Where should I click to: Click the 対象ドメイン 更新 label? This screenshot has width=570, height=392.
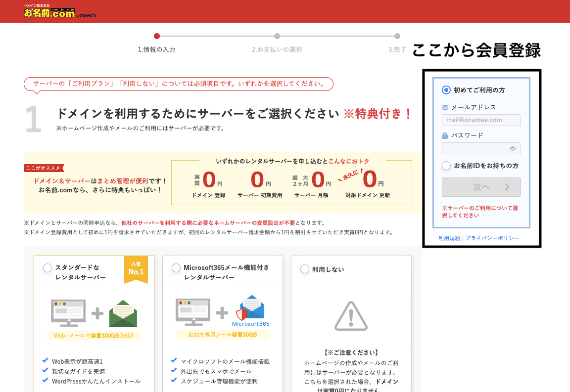coord(368,195)
